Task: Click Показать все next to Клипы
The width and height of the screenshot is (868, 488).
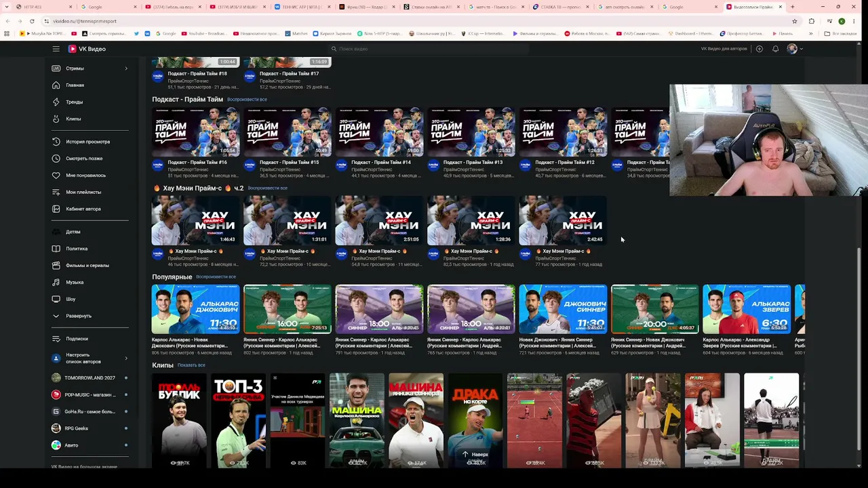Action: point(191,365)
